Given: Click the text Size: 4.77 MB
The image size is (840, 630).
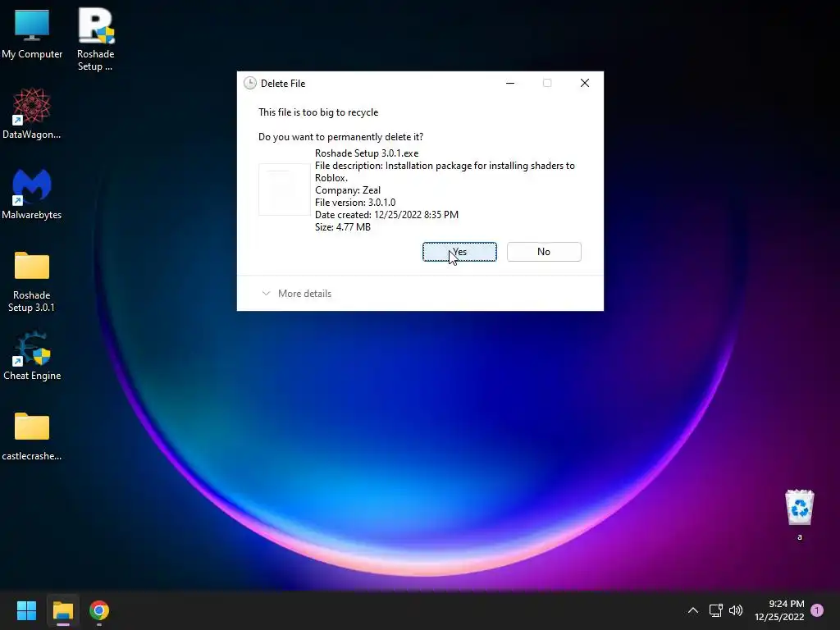Looking at the screenshot, I should [343, 227].
